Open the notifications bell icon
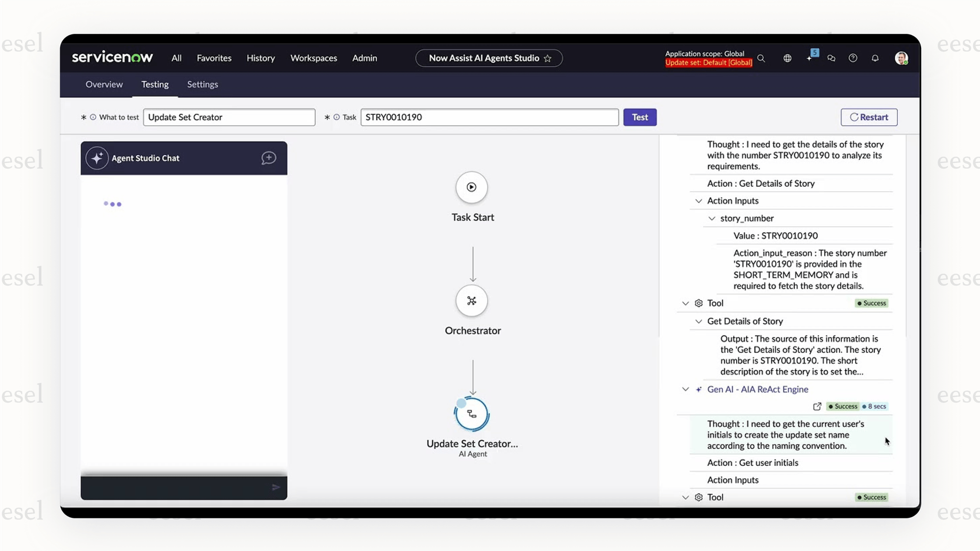This screenshot has width=980, height=551. pyautogui.click(x=874, y=58)
